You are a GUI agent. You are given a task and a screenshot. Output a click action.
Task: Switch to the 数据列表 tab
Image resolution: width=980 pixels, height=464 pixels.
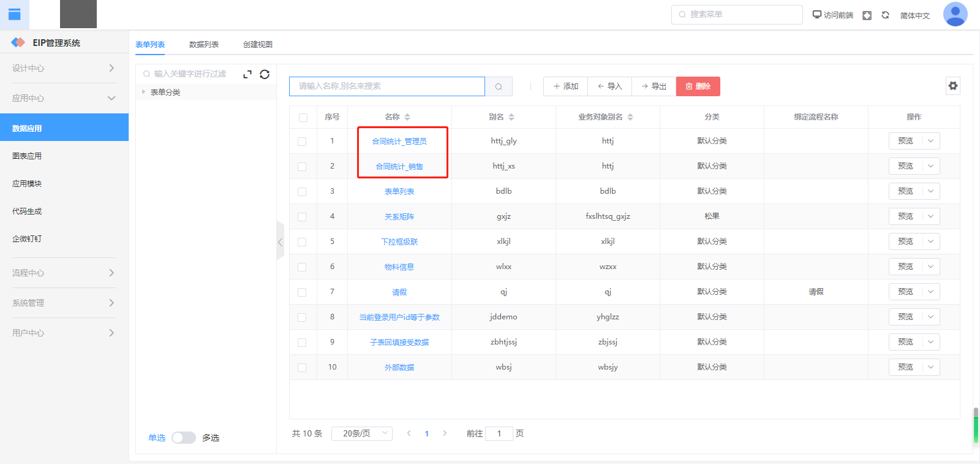pyautogui.click(x=203, y=44)
